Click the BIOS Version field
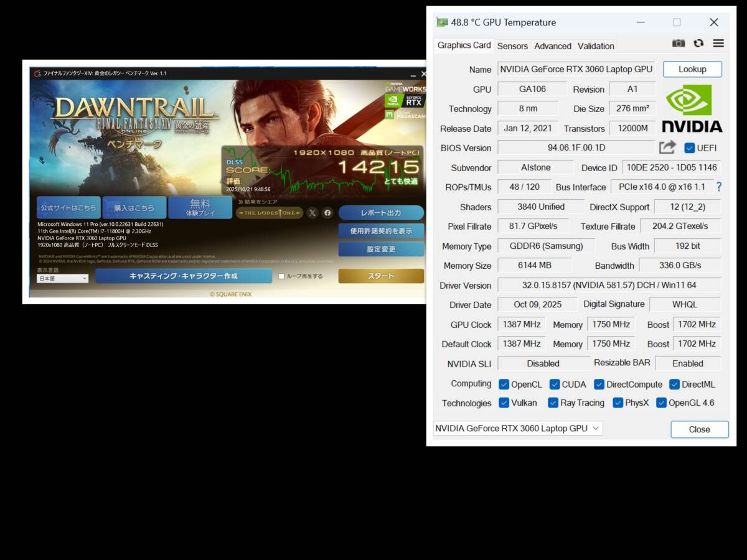Viewport: 747px width, 560px height. point(576,148)
